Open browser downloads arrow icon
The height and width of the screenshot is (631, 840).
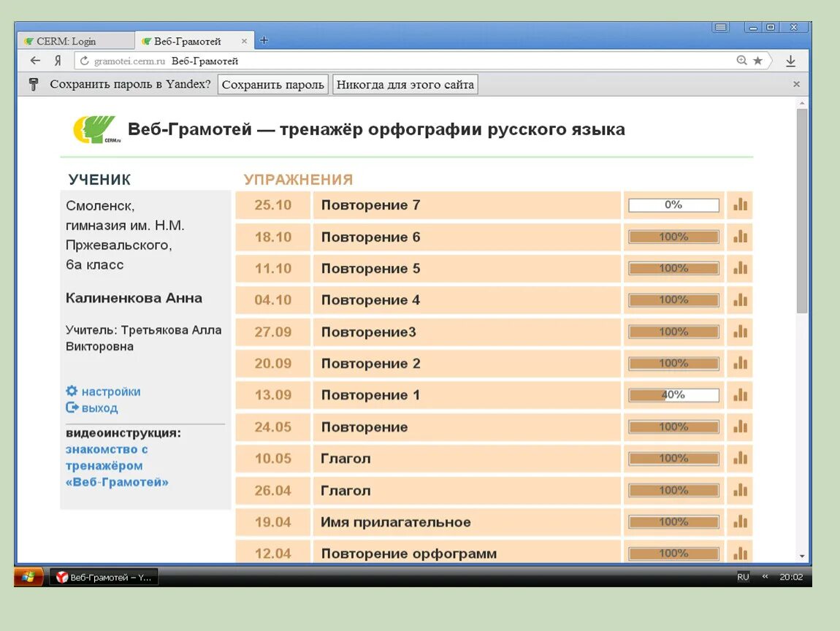coord(791,61)
